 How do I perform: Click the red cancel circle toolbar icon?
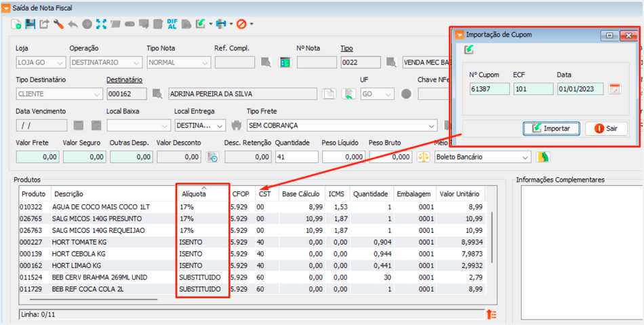[241, 24]
